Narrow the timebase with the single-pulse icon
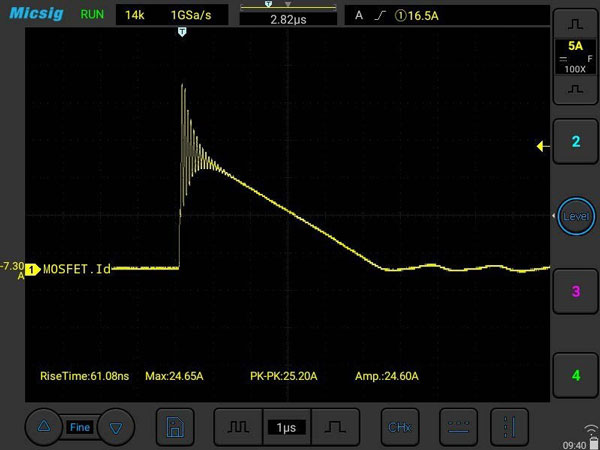 335,427
